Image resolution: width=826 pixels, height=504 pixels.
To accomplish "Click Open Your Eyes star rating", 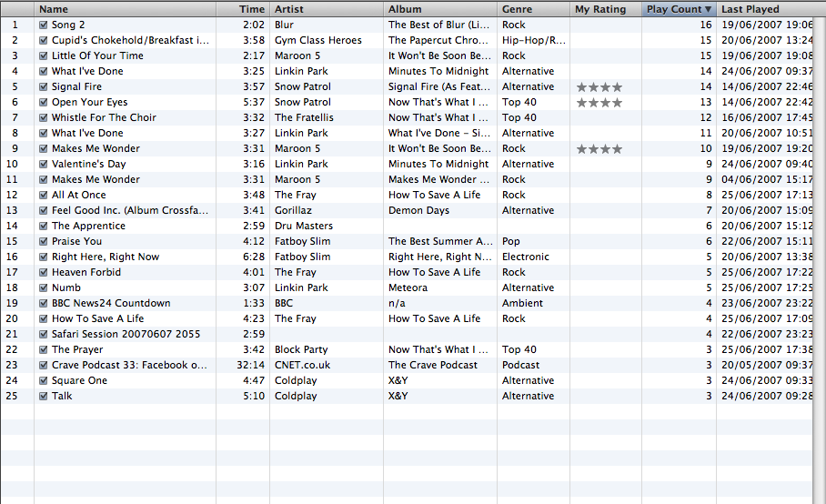I will tap(599, 102).
